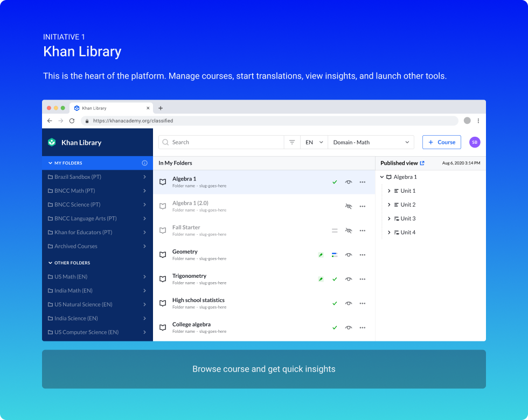The width and height of the screenshot is (528, 420).
Task: Open the BNCC Math (PT) folder
Action: click(x=98, y=191)
